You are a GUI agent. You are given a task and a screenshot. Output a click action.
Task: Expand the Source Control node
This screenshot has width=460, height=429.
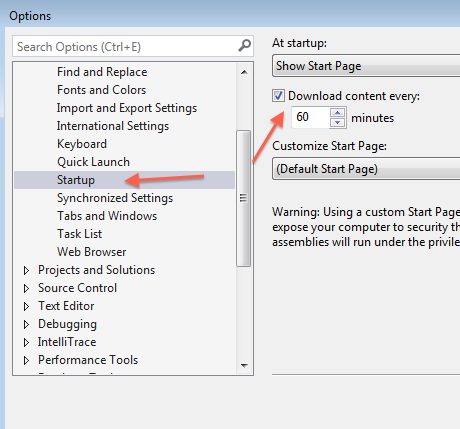pyautogui.click(x=26, y=288)
